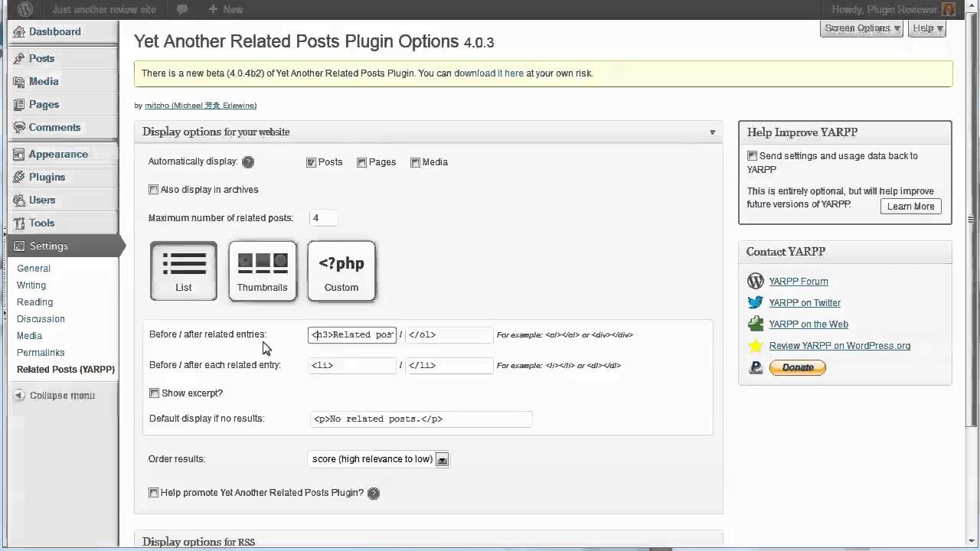980x551 pixels.
Task: Check the Media automatic display checkbox
Action: 415,162
